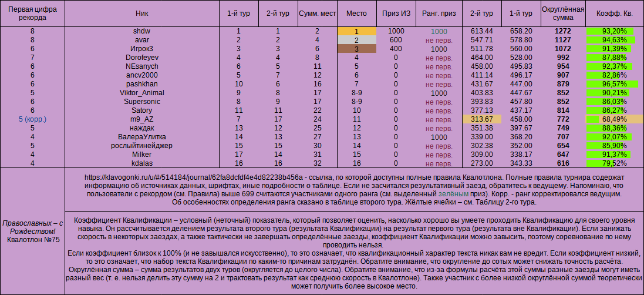Click the coefficient 91,37% for Milker

coord(615,155)
